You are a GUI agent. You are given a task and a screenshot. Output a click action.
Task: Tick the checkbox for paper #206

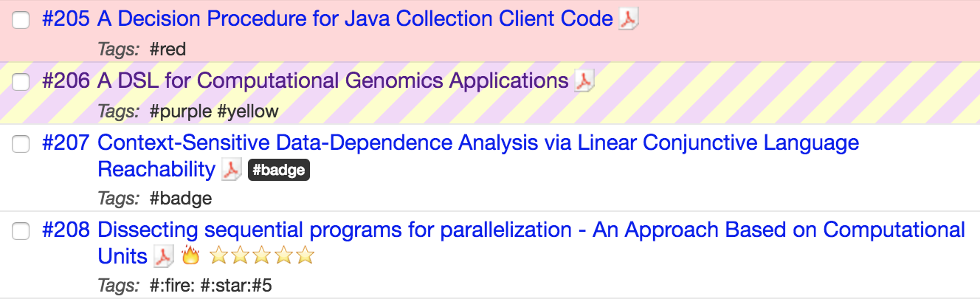pos(21,82)
